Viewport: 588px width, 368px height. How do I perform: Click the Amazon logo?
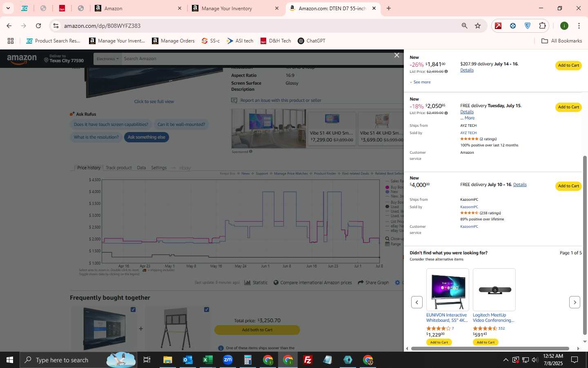(22, 59)
